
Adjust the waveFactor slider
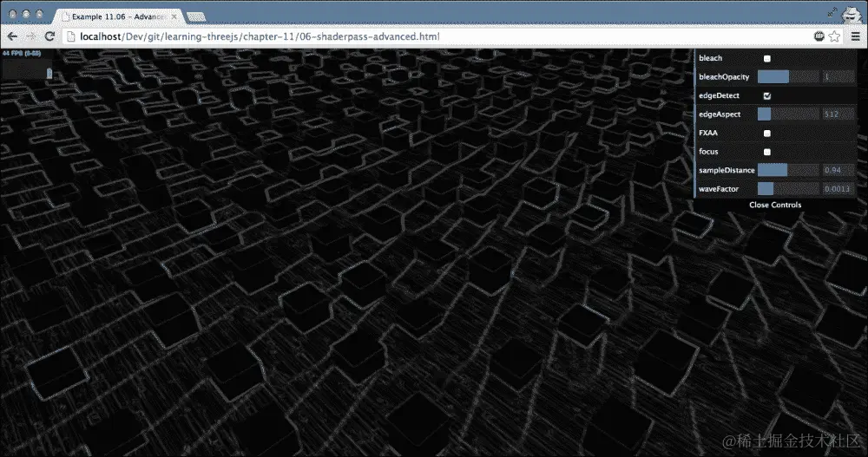pyautogui.click(x=788, y=189)
